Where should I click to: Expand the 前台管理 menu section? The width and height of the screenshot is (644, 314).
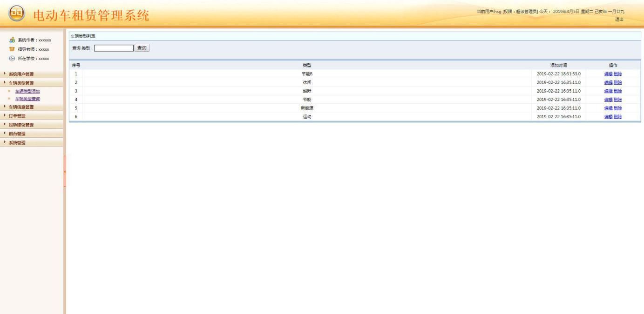click(x=32, y=134)
